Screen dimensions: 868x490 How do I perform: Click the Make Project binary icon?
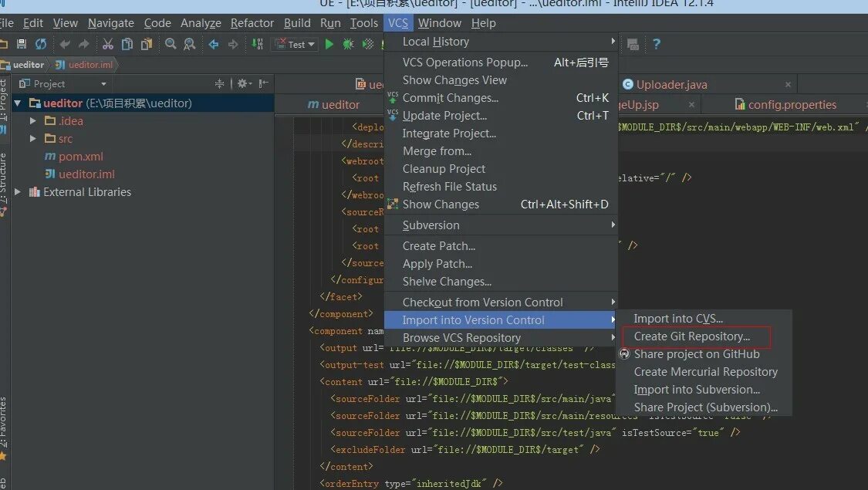(258, 44)
